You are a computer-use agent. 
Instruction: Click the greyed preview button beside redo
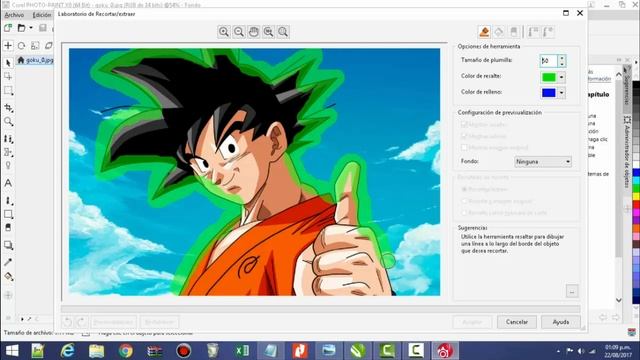(114, 322)
